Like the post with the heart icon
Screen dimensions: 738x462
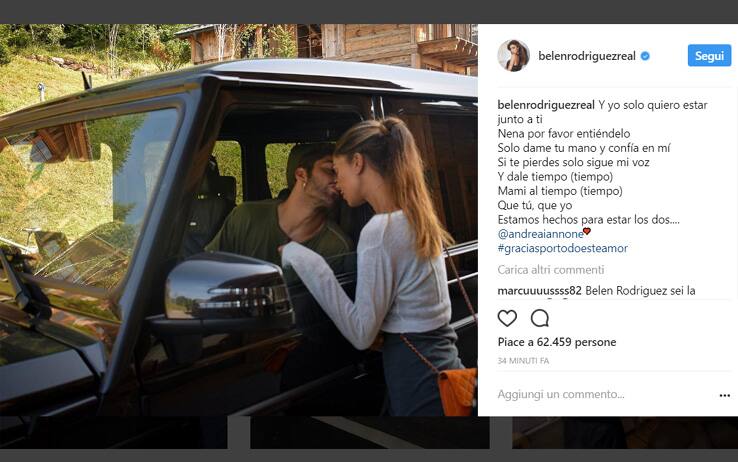[x=507, y=319]
